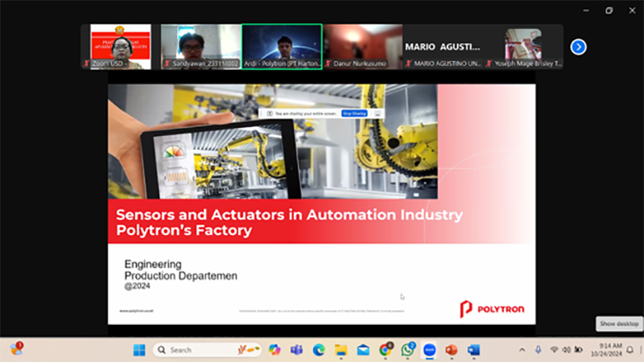The image size is (644, 362).
Task: Open the Windows Start menu
Action: coord(139,350)
